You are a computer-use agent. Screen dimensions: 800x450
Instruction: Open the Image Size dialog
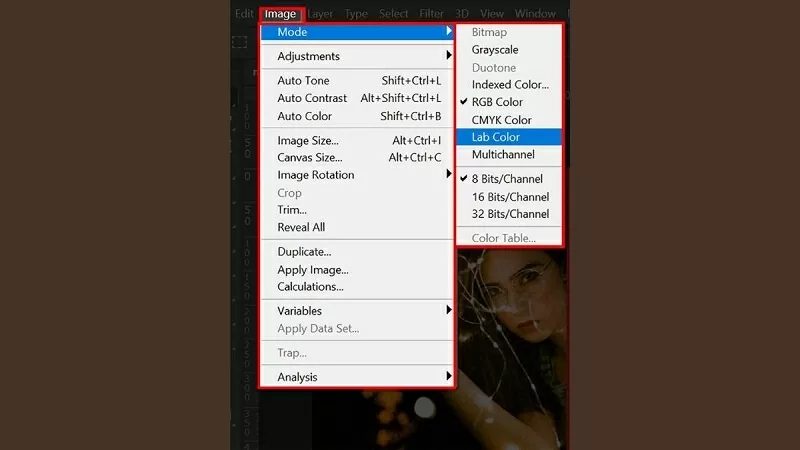(308, 141)
